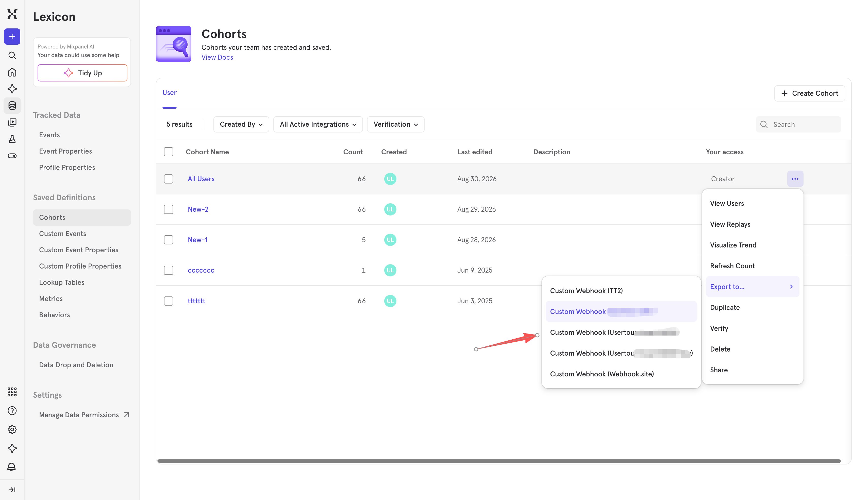
Task: Check the New-1 row checkbox
Action: pos(168,240)
